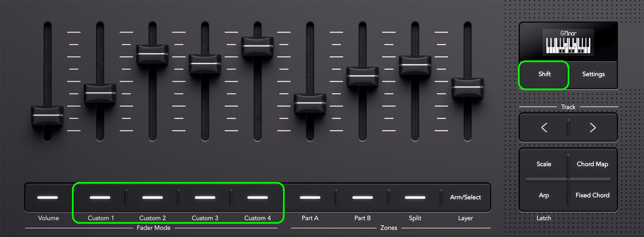Screen dimensions: 644x237
Task: Open Settings on the controller
Action: pyautogui.click(x=593, y=74)
